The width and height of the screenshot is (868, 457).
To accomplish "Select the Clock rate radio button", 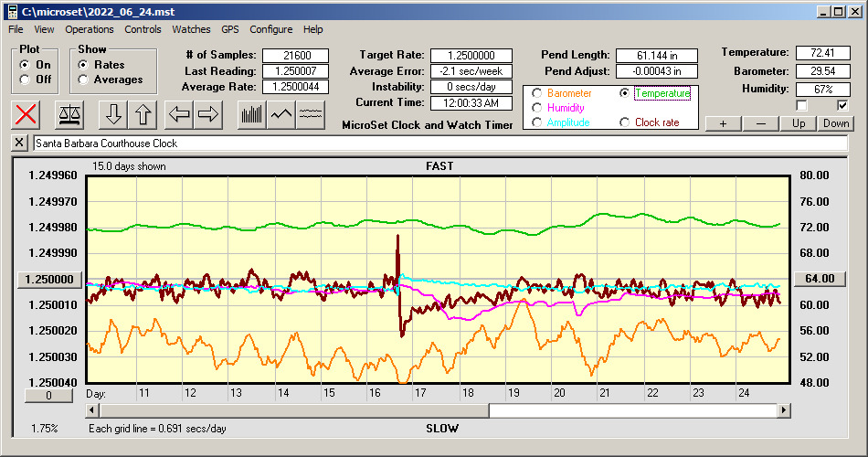I will (x=625, y=122).
